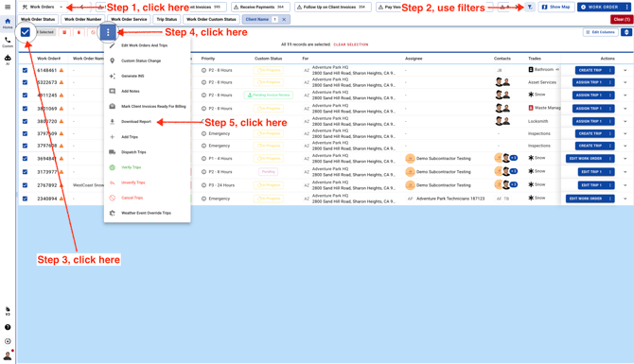Image resolution: width=634 pixels, height=364 pixels.
Task: Expand the row for work order 3694841
Action: pos(625,159)
